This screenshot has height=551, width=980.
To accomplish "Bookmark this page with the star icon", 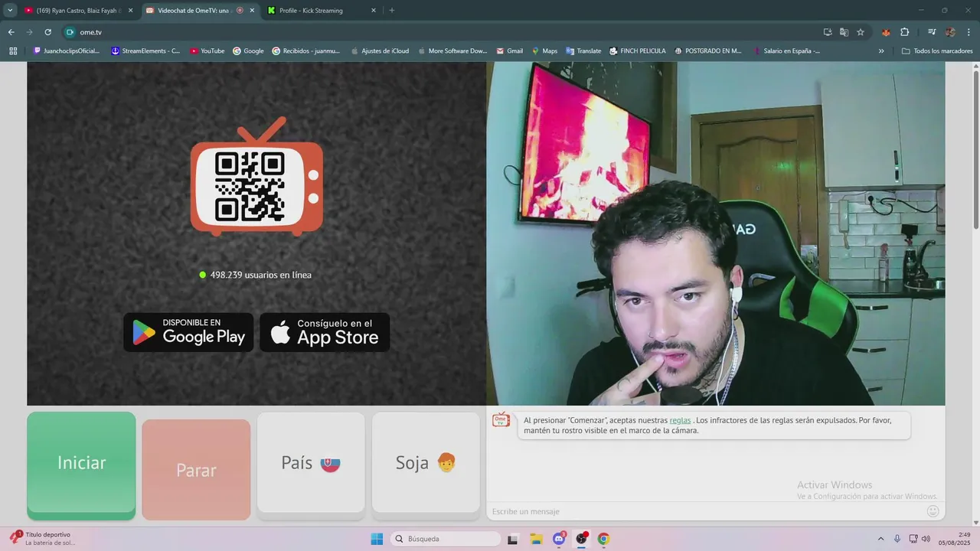I will pyautogui.click(x=861, y=32).
